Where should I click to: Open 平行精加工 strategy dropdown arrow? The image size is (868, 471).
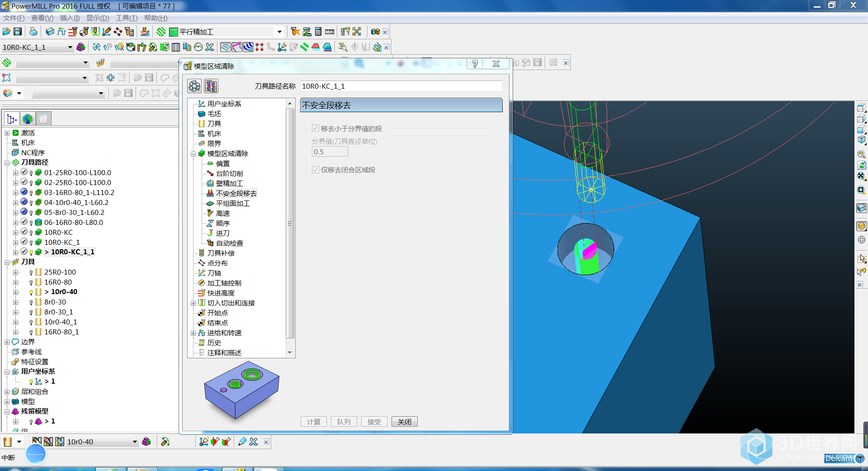pos(279,32)
